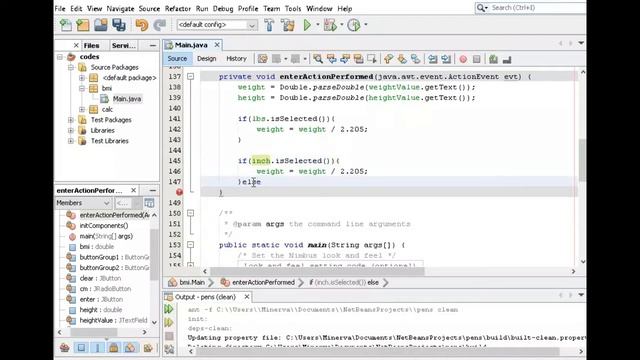Click the Last Edit icon in editor toolbar
Image resolution: width=640 pixels, height=360 pixels.
tap(262, 59)
